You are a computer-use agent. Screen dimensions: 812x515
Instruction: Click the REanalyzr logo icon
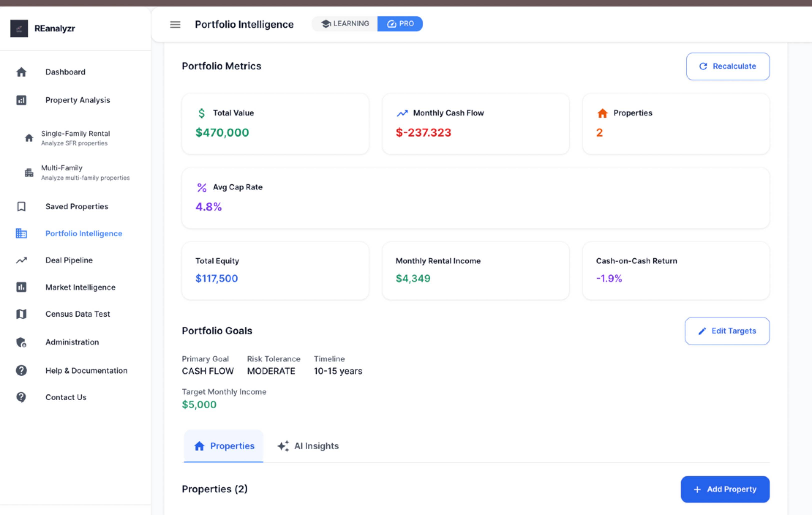click(x=19, y=29)
